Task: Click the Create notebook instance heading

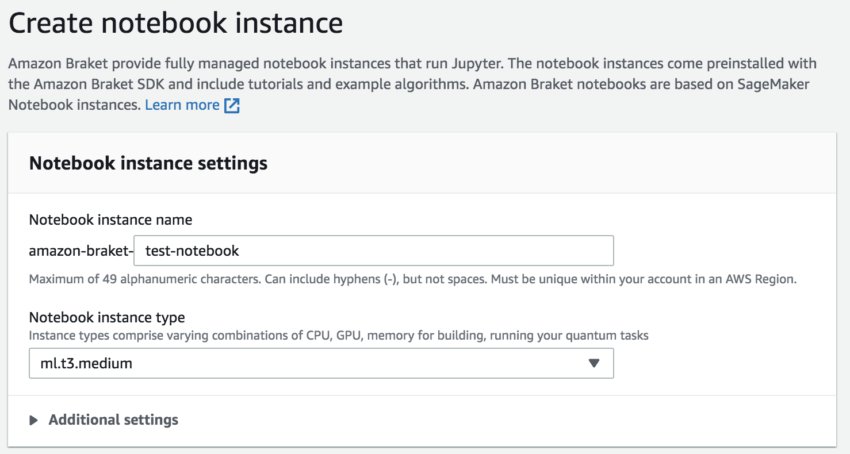Action: [x=176, y=23]
